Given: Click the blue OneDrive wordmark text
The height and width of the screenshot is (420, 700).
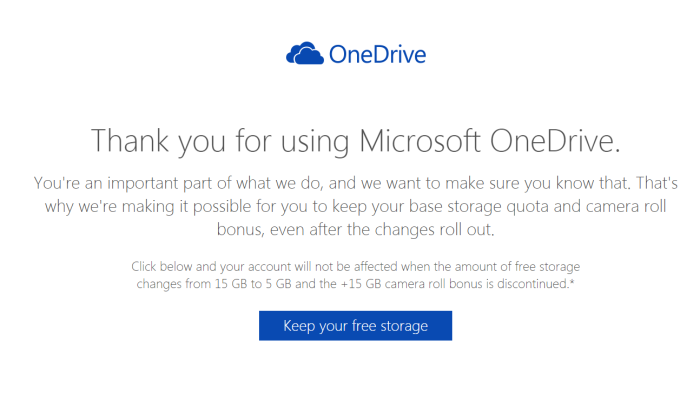Looking at the screenshot, I should point(378,54).
